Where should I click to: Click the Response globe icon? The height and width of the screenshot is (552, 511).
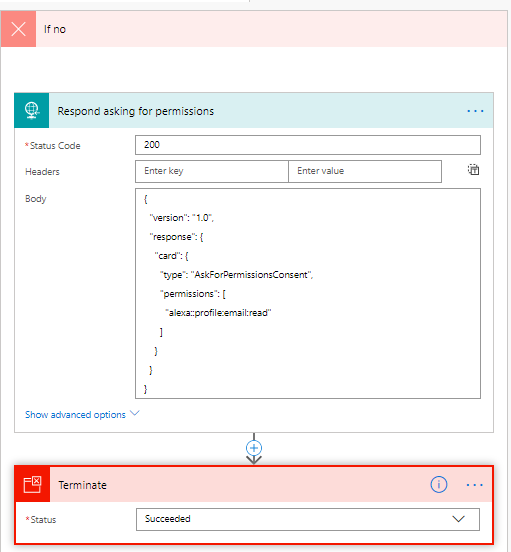(x=32, y=111)
